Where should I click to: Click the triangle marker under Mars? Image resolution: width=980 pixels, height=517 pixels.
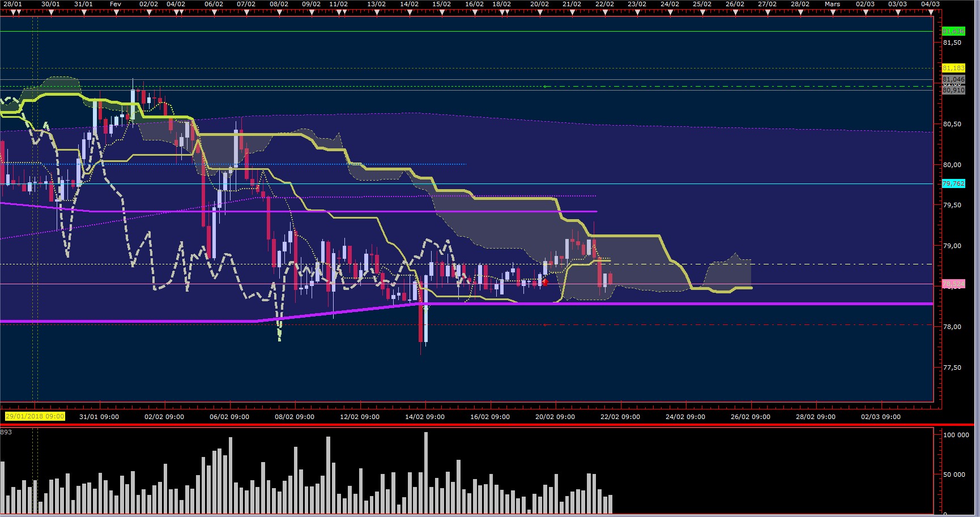(832, 12)
